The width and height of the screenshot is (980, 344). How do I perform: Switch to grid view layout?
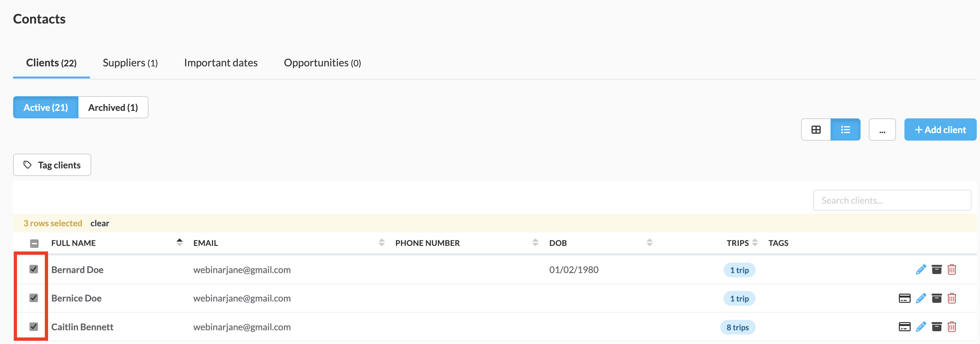pyautogui.click(x=816, y=129)
